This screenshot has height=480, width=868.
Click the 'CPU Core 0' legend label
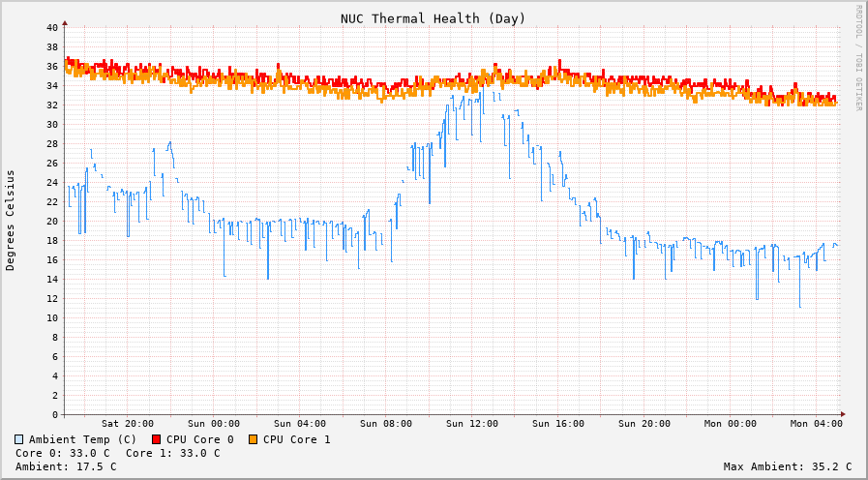pyautogui.click(x=200, y=439)
